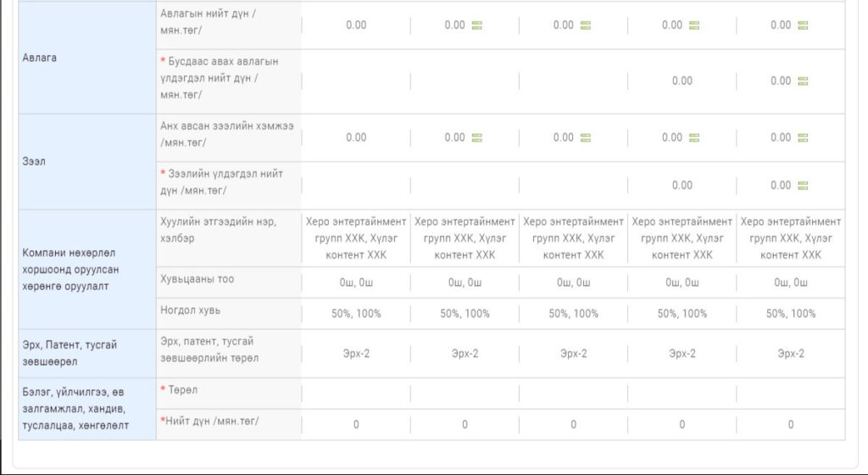Open second column details icon in Анх авсан зээлийн хэмжээ row
The height and width of the screenshot is (475, 868).
(x=476, y=137)
